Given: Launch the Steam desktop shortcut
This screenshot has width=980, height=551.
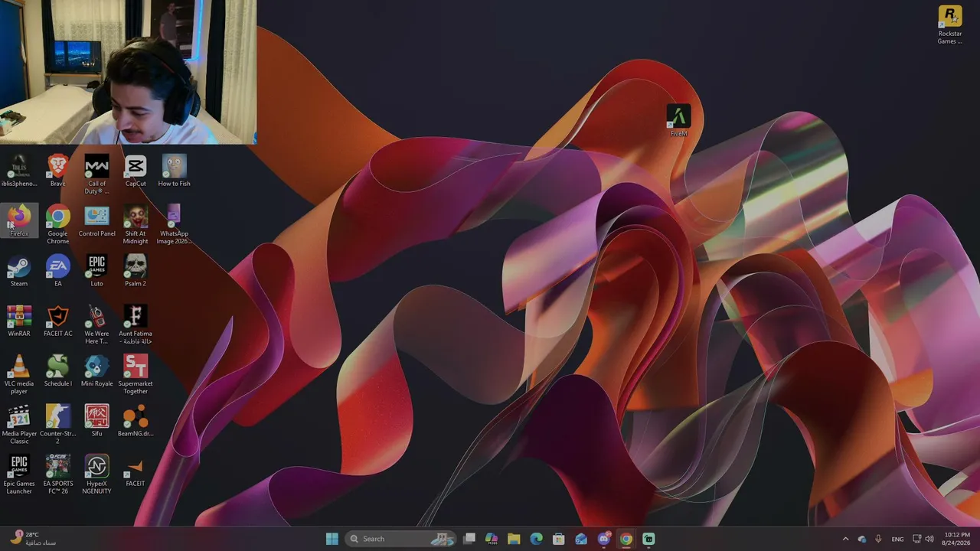Looking at the screenshot, I should tap(19, 272).
